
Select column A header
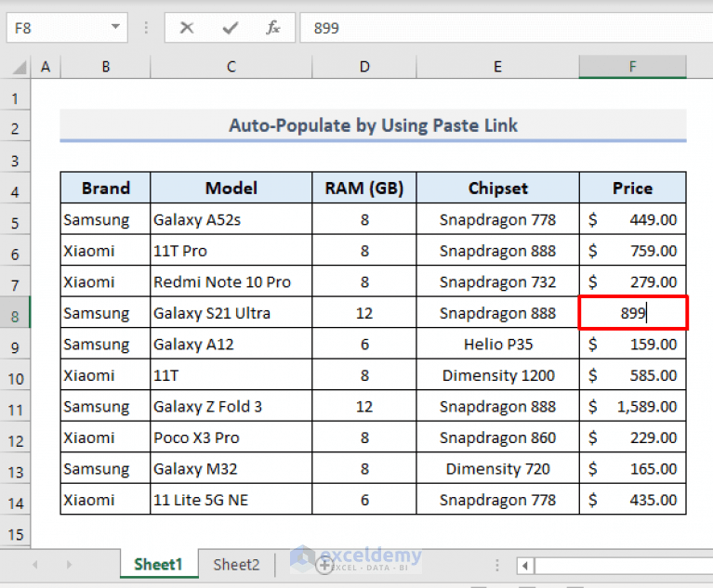(46, 67)
